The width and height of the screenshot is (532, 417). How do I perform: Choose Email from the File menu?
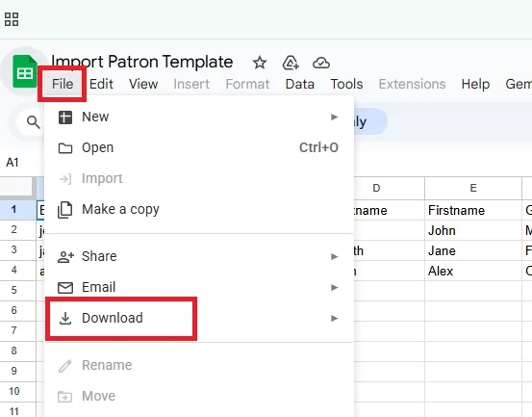coord(199,287)
